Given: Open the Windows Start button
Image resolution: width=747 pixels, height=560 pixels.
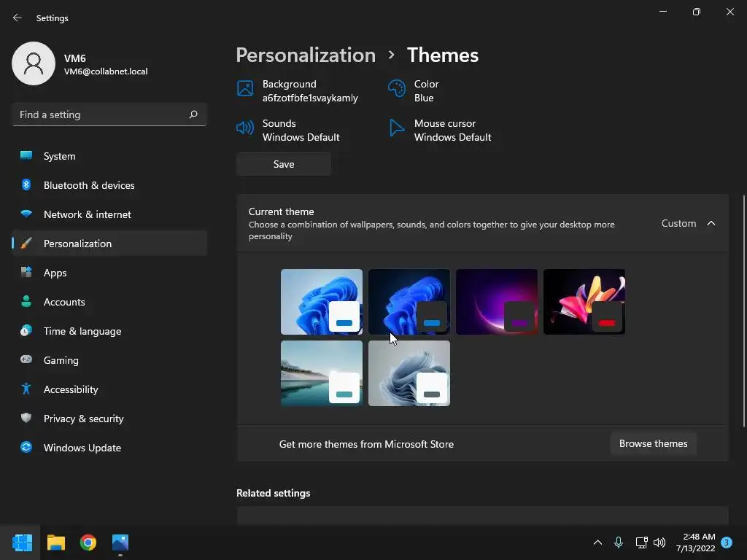Looking at the screenshot, I should click(x=22, y=542).
